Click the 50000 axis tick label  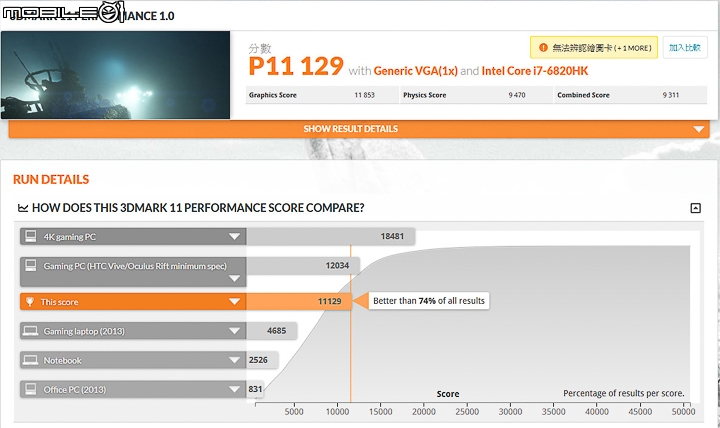click(683, 412)
